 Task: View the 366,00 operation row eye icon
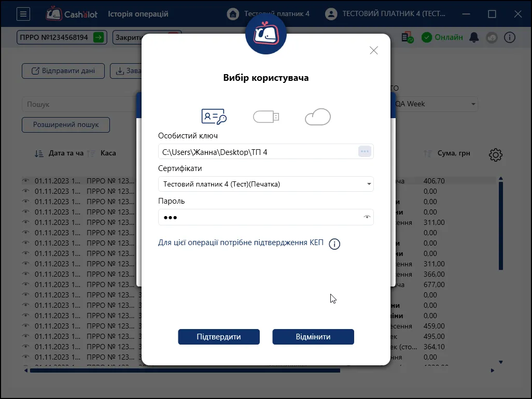click(25, 274)
